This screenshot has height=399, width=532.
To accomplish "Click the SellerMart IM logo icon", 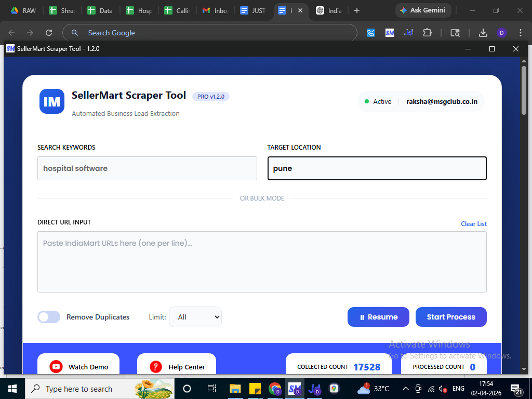I will click(x=52, y=101).
